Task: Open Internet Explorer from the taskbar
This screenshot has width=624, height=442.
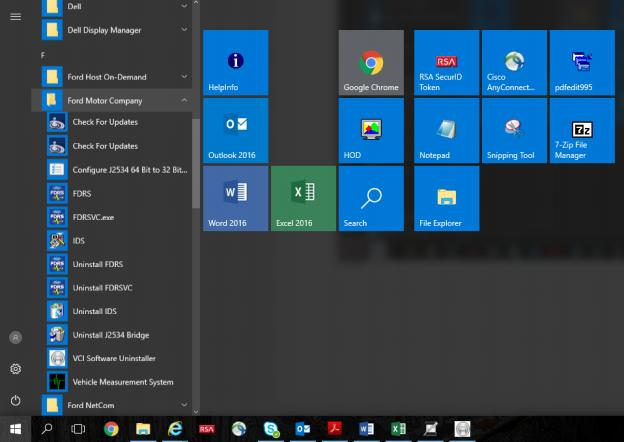Action: point(175,429)
